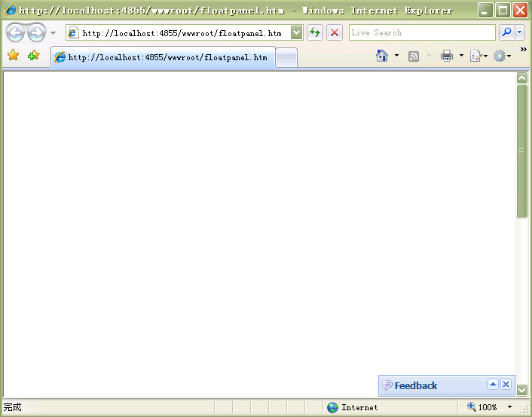Open the Tools gear menu
Image resolution: width=532 pixels, height=417 pixels.
(500, 56)
